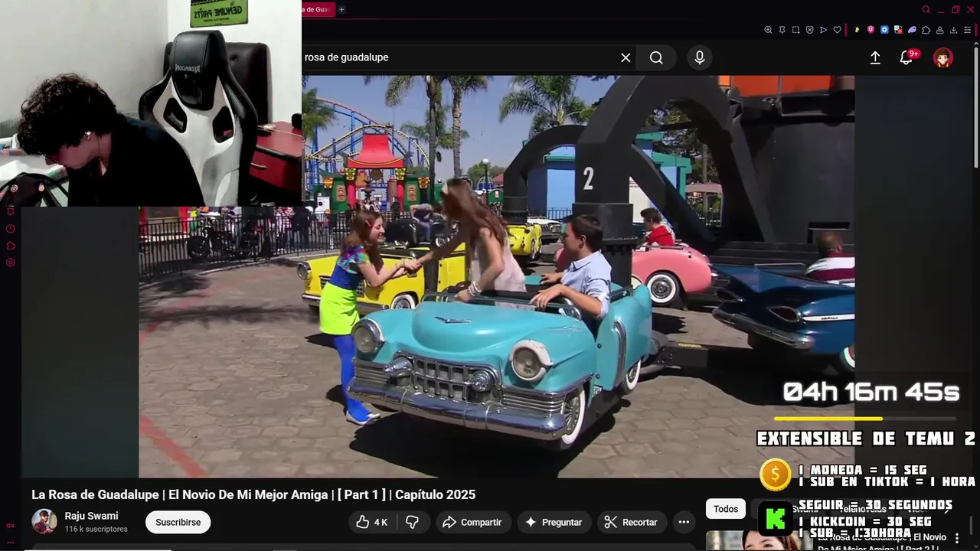Open the YouTube account avatar menu
Viewport: 980px width, 551px height.
click(942, 57)
